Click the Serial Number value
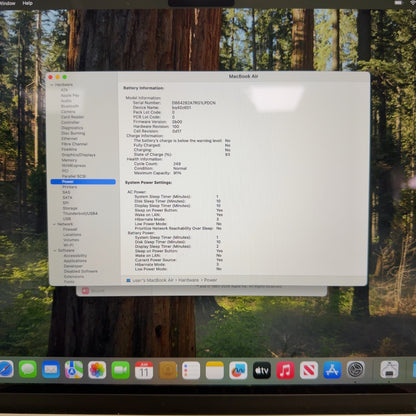This screenshot has height=416, width=416. tap(194, 103)
